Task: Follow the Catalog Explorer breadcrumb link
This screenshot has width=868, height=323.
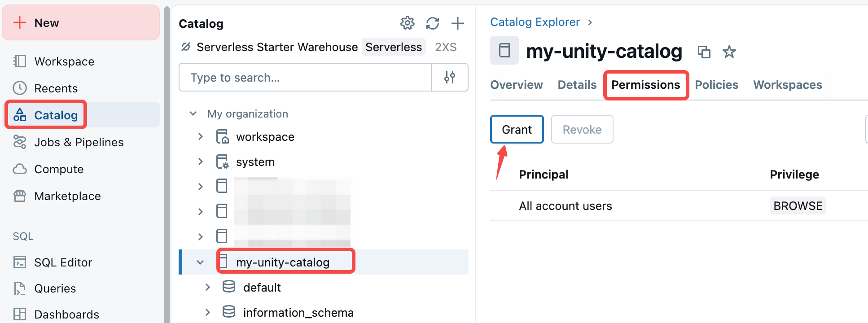Action: (x=535, y=22)
